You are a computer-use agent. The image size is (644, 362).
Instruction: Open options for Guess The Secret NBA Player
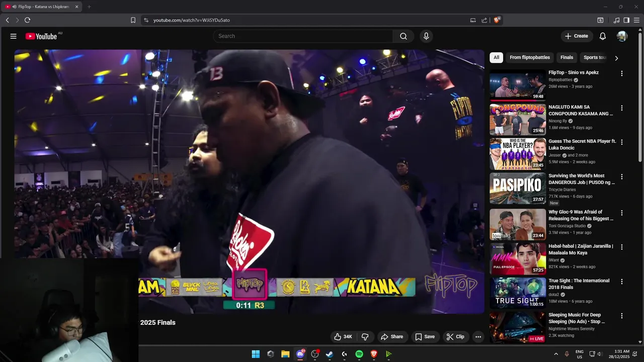[622, 142]
